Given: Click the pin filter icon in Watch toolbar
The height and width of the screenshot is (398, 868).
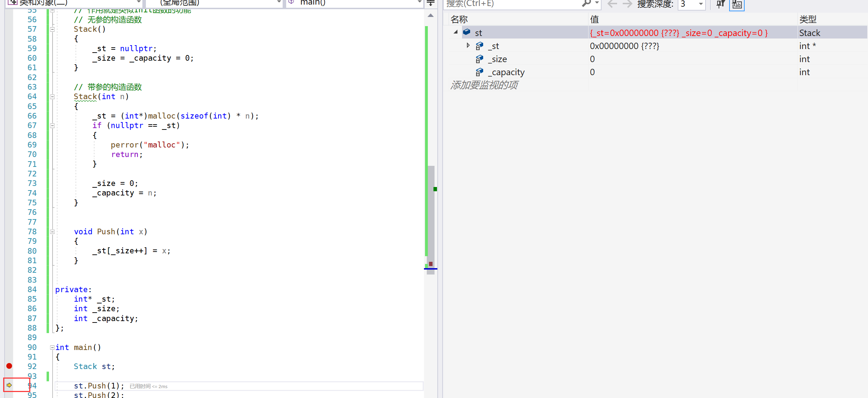Looking at the screenshot, I should [x=720, y=4].
